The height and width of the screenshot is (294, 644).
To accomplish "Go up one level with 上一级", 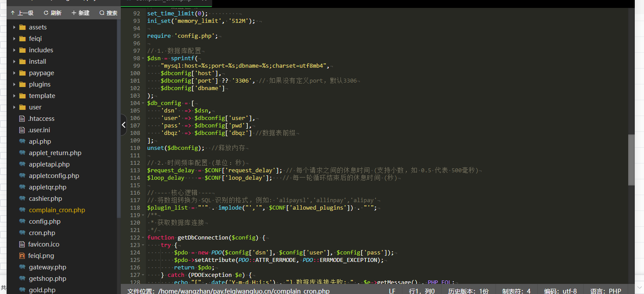I will click(x=22, y=13).
